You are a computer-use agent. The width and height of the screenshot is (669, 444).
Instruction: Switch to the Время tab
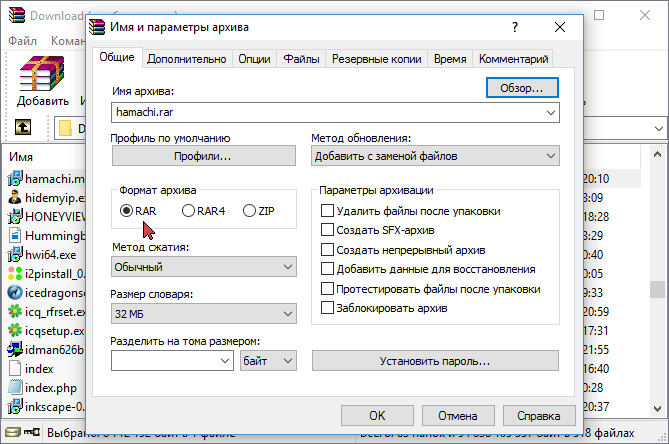450,59
